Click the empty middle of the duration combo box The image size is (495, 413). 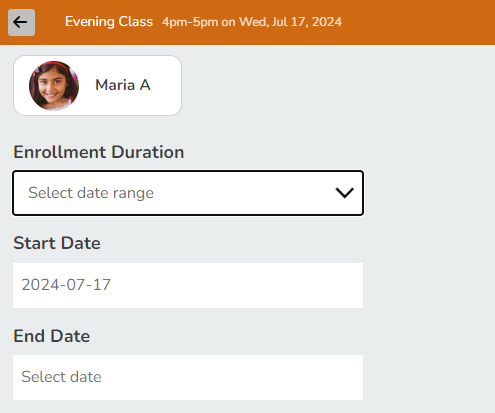tap(243, 193)
